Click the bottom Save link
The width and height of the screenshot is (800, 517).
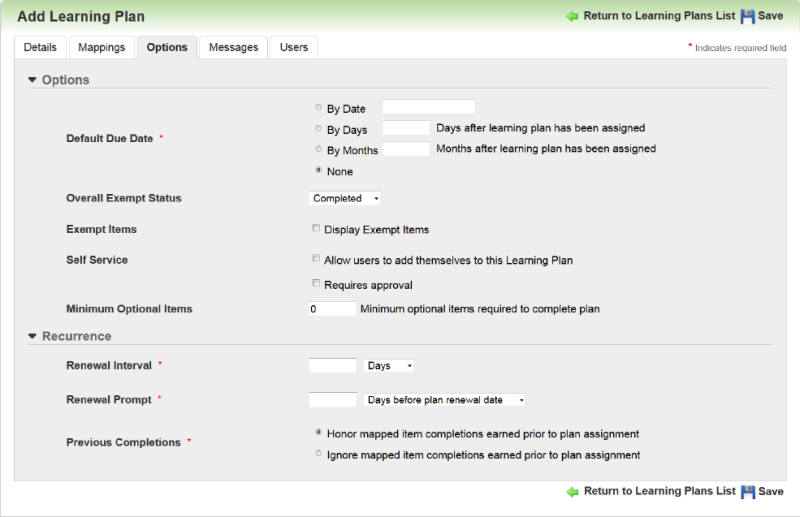click(771, 491)
